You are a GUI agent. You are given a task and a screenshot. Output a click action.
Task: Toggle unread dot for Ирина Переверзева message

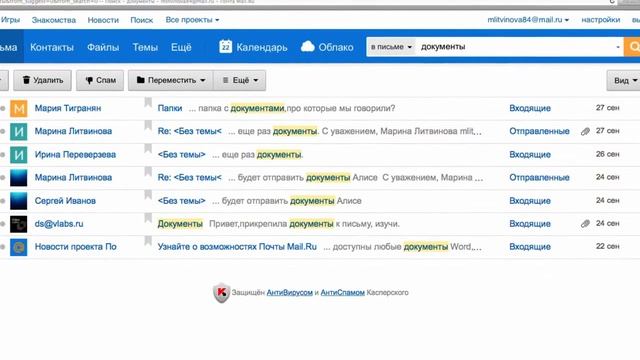(2, 155)
